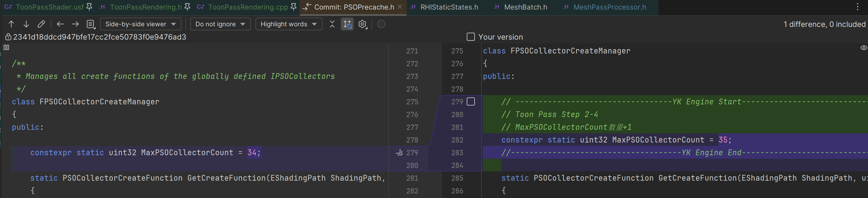The image size is (868, 198).
Task: Click the pencil edit source icon
Action: point(41,24)
